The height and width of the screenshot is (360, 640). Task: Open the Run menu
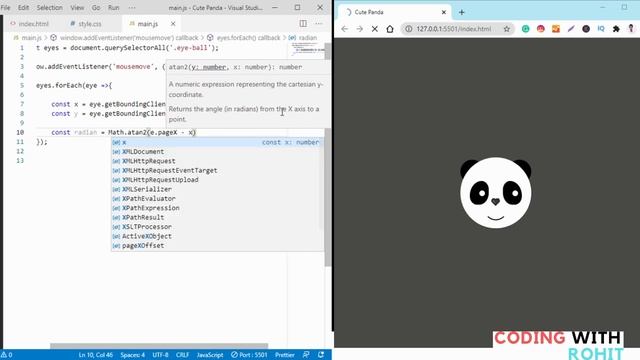(x=113, y=7)
